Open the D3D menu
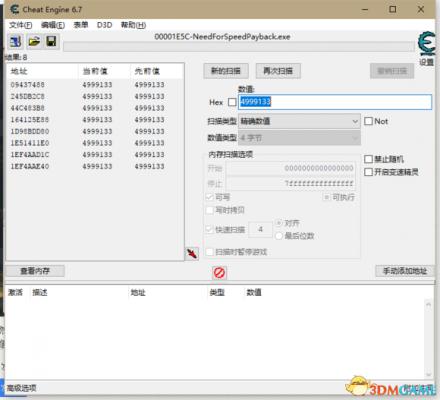The width and height of the screenshot is (440, 400). point(104,25)
